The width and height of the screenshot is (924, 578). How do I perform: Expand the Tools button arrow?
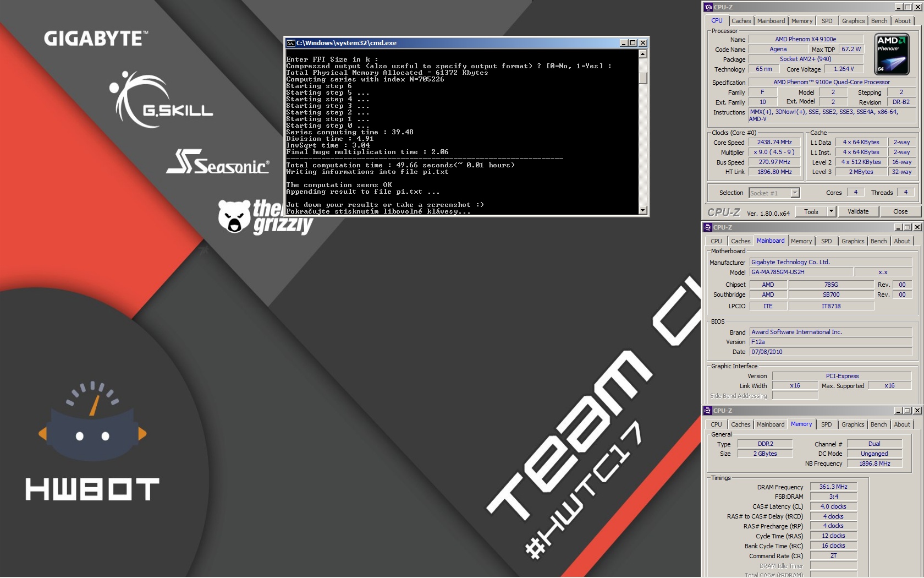pos(831,211)
